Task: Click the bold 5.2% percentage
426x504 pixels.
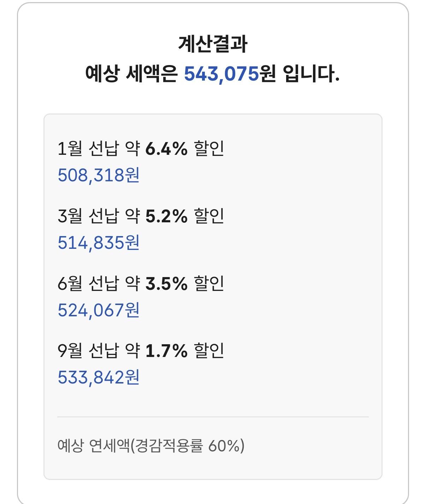Action: 166,216
